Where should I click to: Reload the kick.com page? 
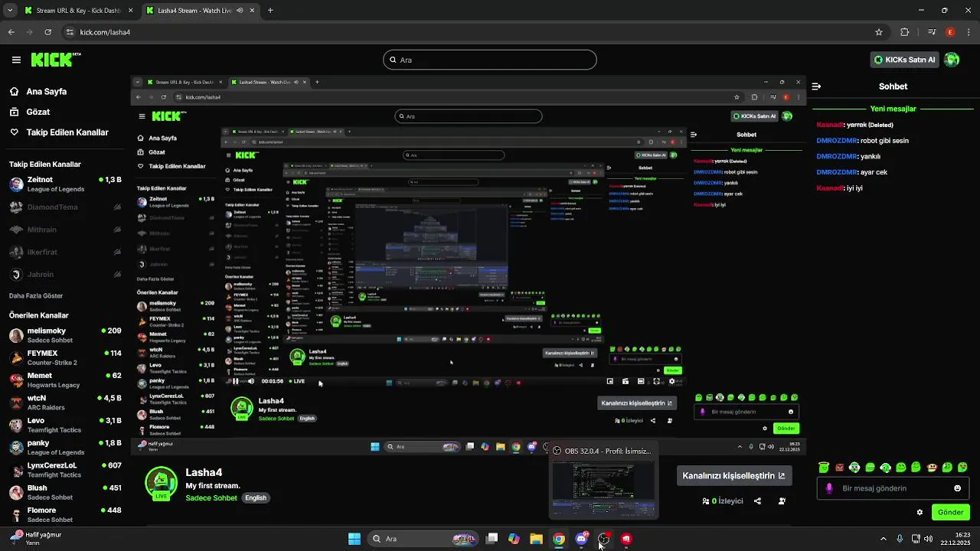tap(48, 32)
